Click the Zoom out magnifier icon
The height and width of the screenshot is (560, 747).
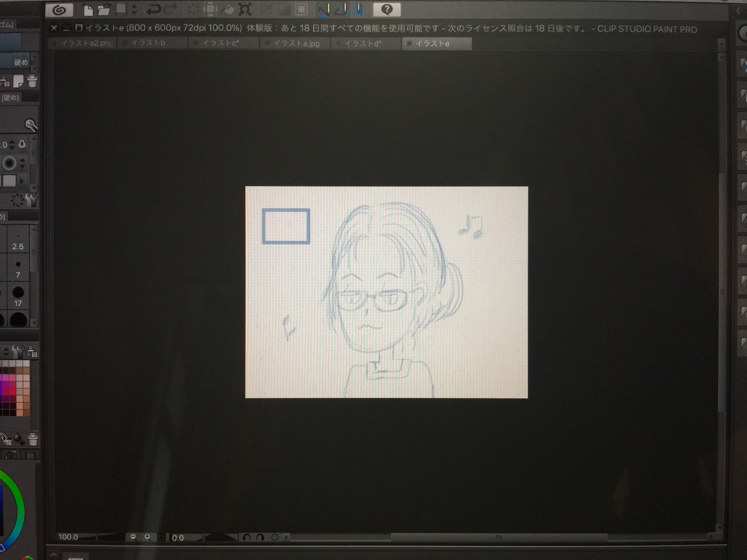pos(133,537)
